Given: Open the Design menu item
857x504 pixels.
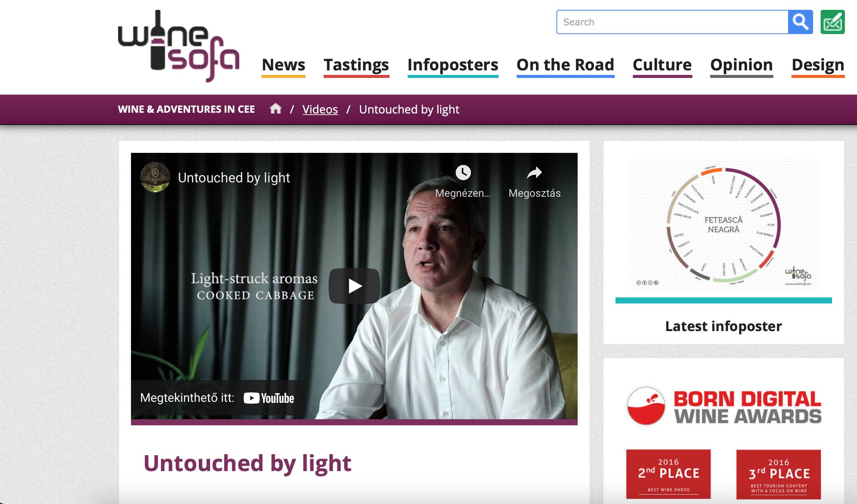Looking at the screenshot, I should click(818, 65).
